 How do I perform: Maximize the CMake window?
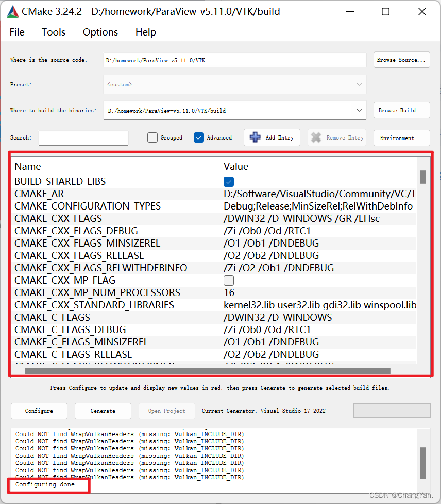click(x=386, y=11)
